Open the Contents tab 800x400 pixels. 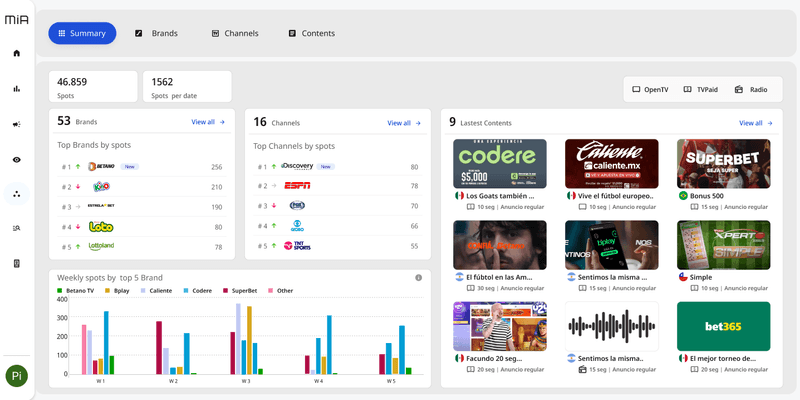pos(312,33)
